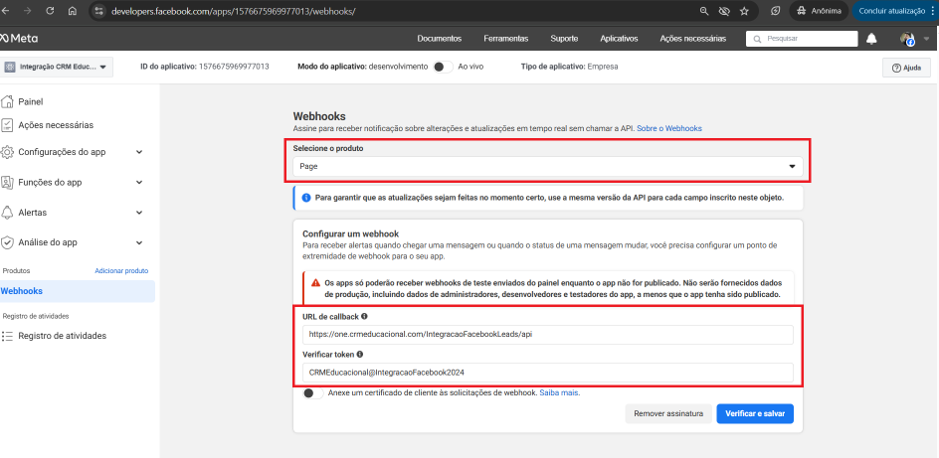Click the Painel house icon
The height and width of the screenshot is (458, 939).
click(8, 101)
